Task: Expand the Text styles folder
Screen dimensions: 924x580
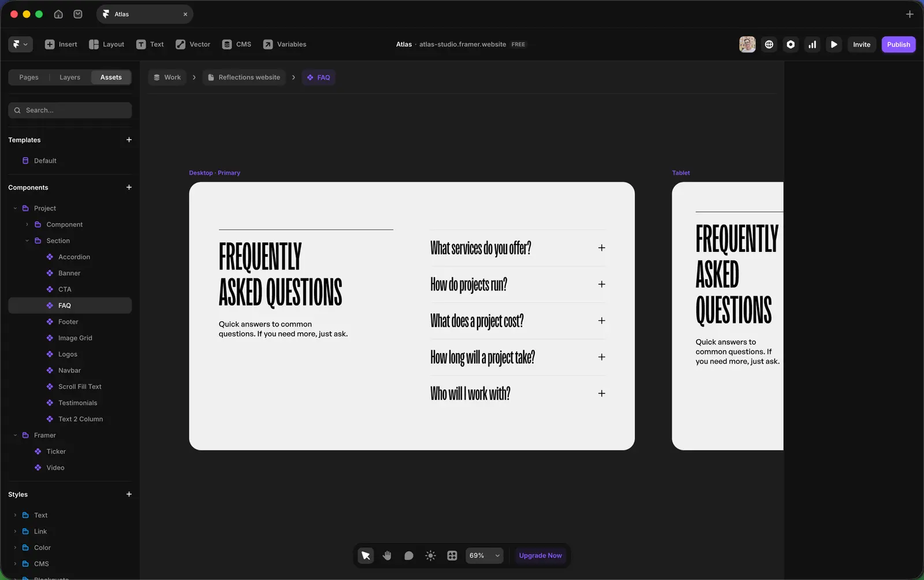Action: point(15,515)
